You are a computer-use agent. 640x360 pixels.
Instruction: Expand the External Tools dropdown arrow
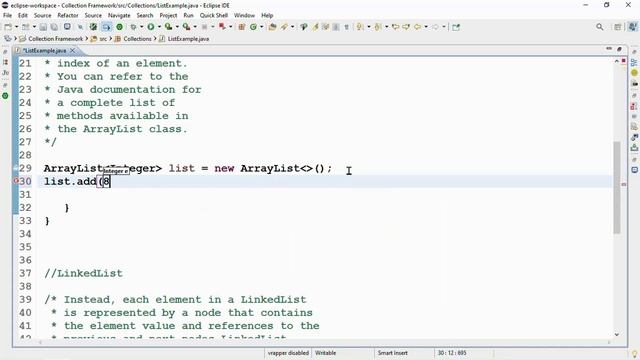(x=195, y=27)
